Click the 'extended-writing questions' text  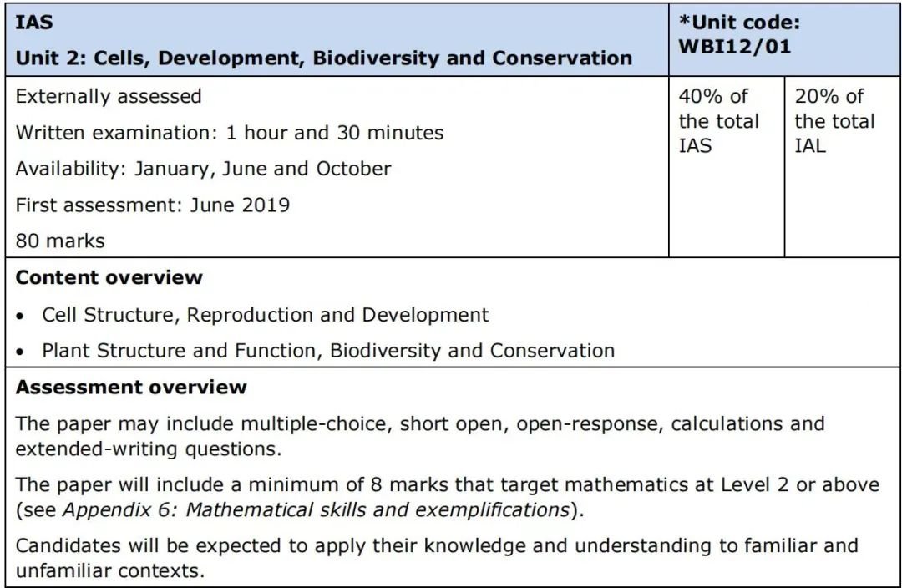[x=149, y=449]
